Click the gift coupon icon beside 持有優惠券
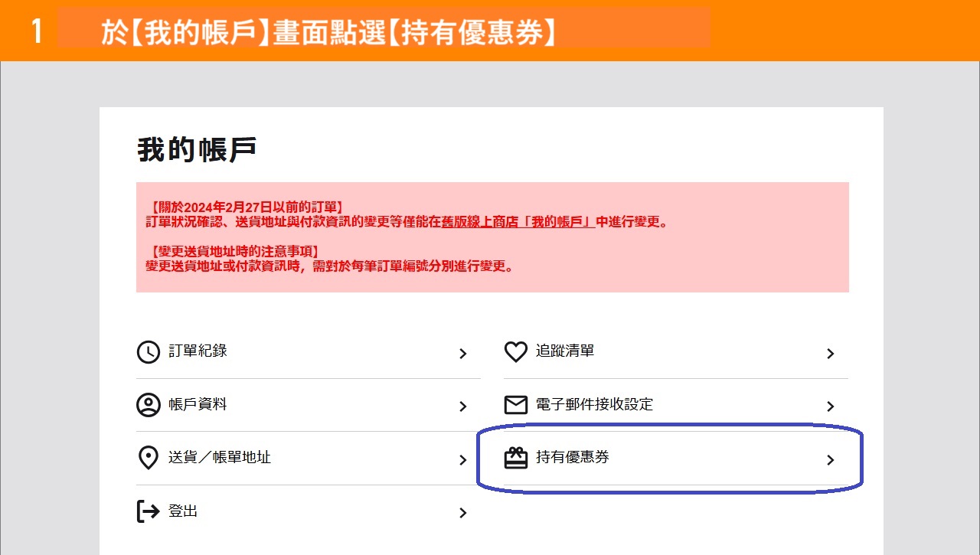Screen dimensions: 980x555 click(516, 458)
